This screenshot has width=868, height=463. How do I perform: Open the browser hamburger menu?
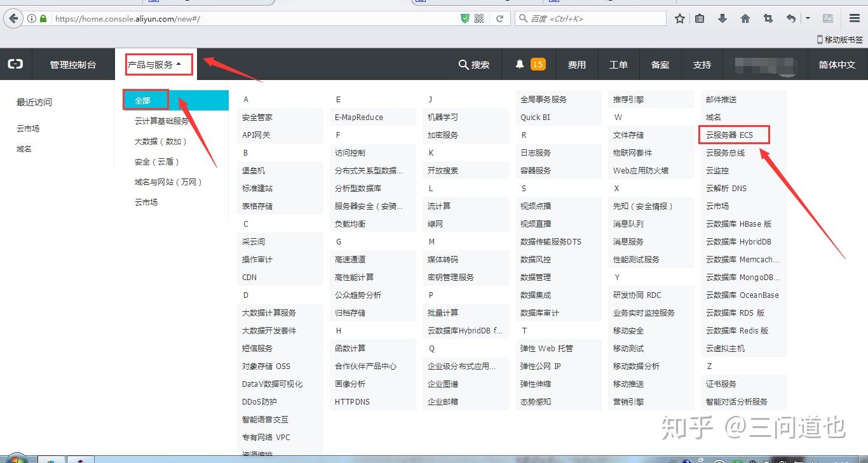pyautogui.click(x=854, y=18)
